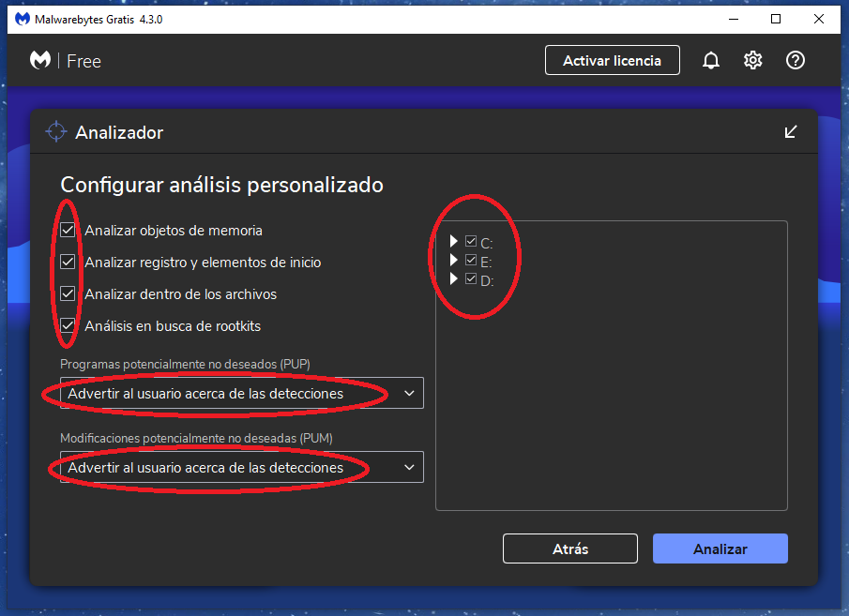Click the 'Free' edition label
The image size is (849, 616).
(x=83, y=61)
